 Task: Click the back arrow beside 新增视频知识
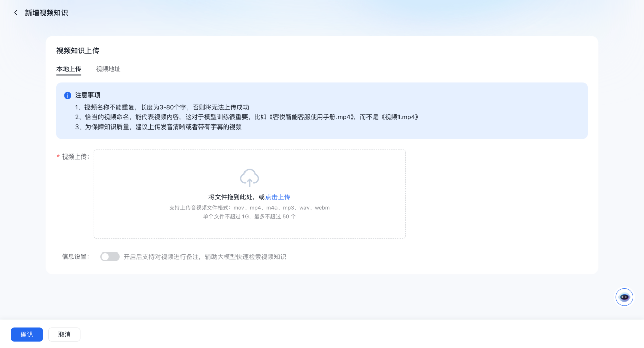[16, 13]
